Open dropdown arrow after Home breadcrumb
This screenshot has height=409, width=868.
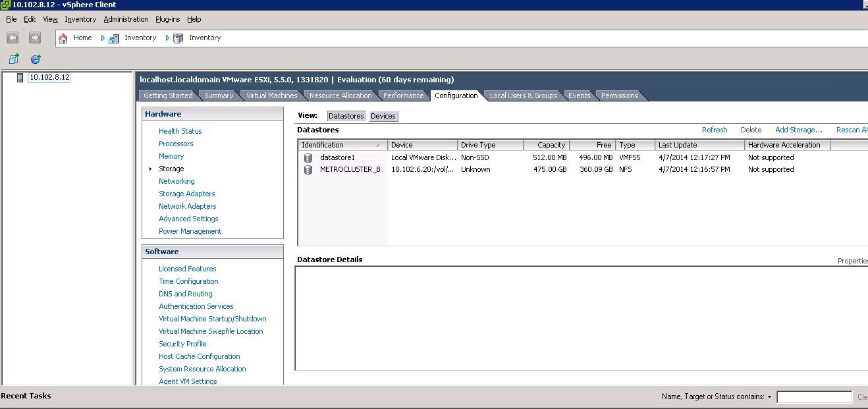pos(103,38)
